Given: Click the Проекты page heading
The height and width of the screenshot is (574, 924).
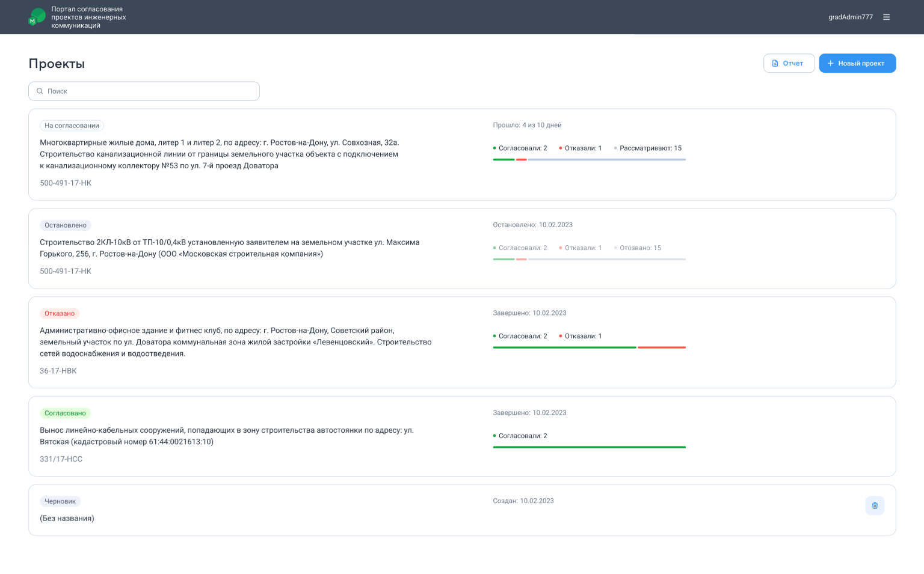Looking at the screenshot, I should tap(57, 64).
